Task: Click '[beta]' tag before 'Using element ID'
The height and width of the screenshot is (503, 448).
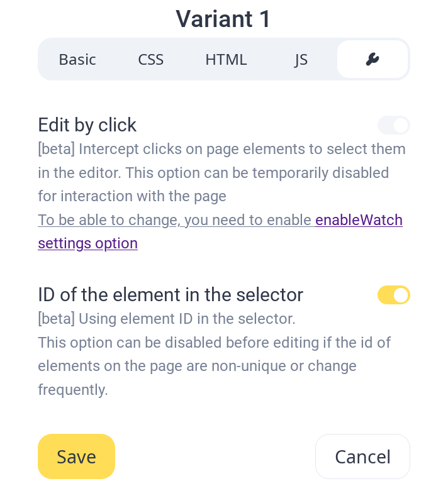Action: 57,319
